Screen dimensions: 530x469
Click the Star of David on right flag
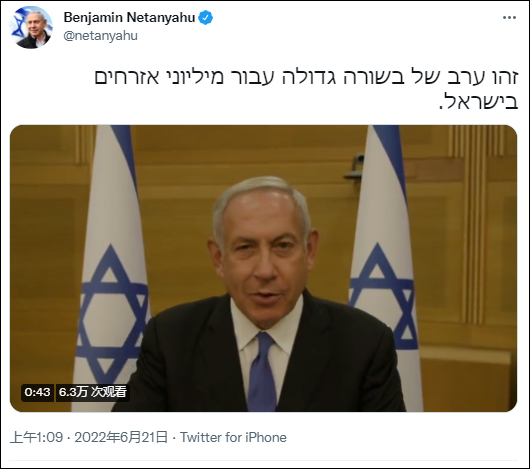pos(383,296)
